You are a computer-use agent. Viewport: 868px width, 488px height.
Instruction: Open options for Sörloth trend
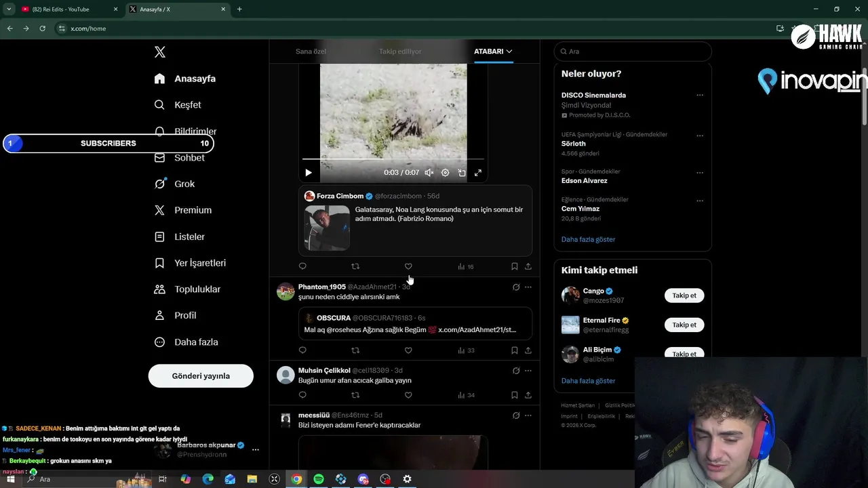(x=700, y=136)
